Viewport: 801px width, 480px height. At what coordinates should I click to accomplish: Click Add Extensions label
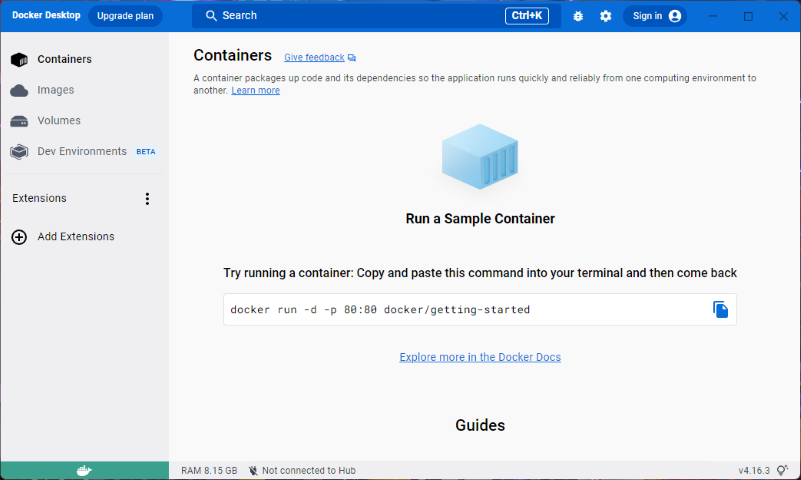[x=76, y=236]
